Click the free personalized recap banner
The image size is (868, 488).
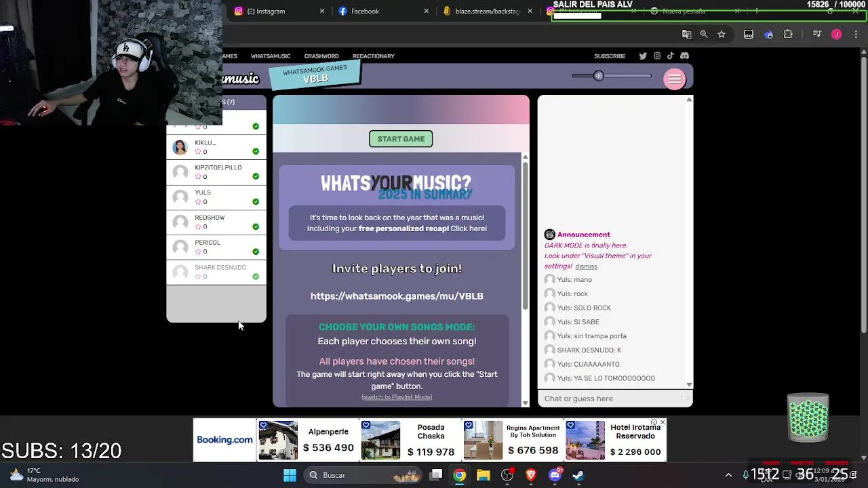coord(397,223)
